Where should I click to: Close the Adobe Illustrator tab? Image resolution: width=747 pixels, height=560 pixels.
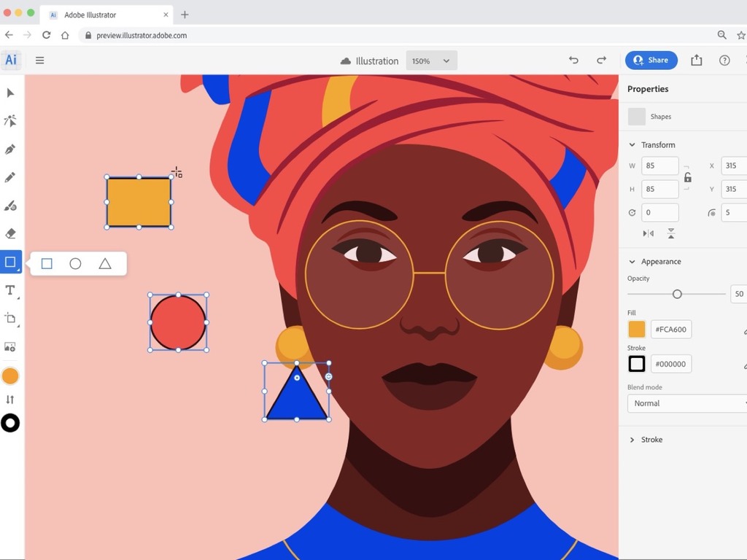[x=166, y=15]
